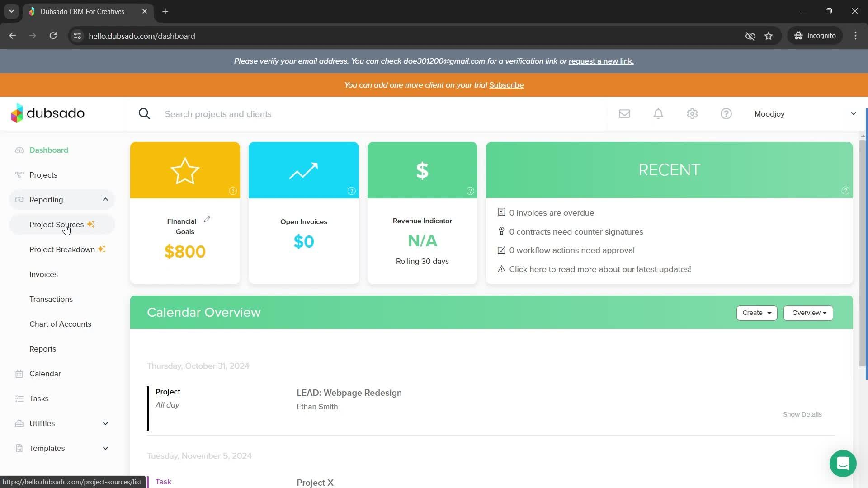Open Tasks in sidebar

[39, 399]
